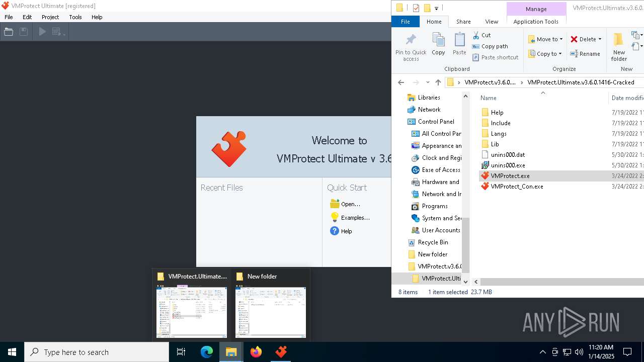Click the Explorer Back arrow
644x362 pixels.
401,82
